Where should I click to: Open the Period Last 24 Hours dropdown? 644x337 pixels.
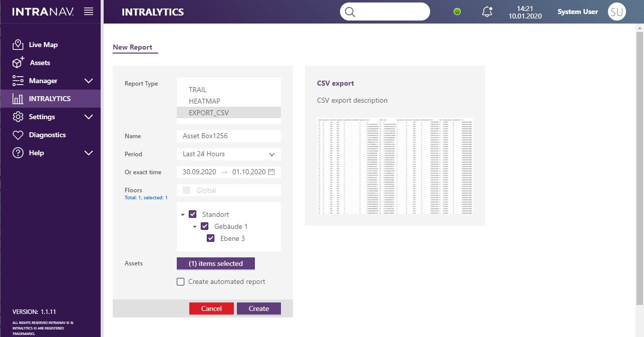pos(229,154)
